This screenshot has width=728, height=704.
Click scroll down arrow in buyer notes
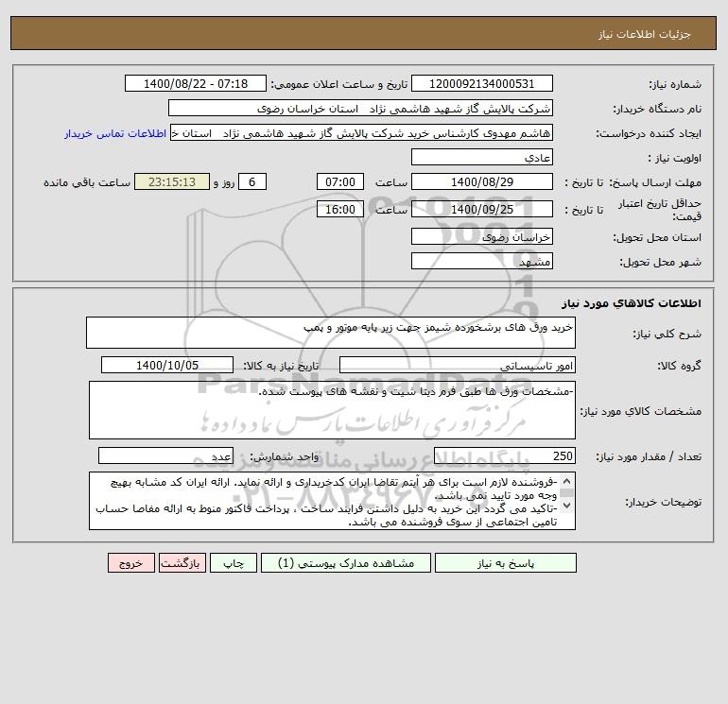(566, 505)
